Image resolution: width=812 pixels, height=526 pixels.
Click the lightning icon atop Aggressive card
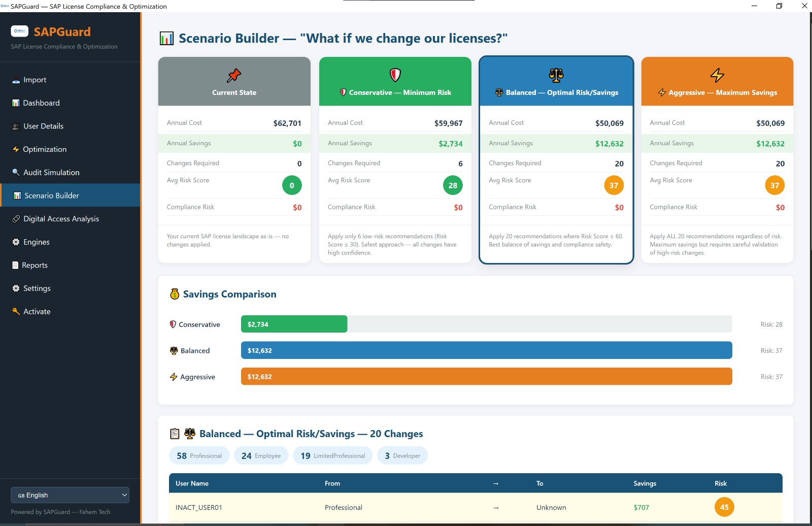(717, 75)
